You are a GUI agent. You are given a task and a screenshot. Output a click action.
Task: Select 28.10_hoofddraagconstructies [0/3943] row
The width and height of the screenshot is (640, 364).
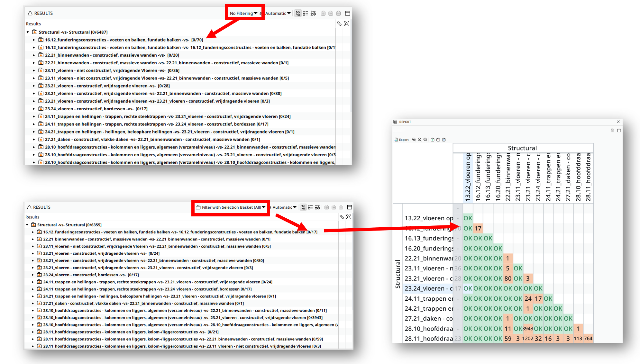point(180,318)
